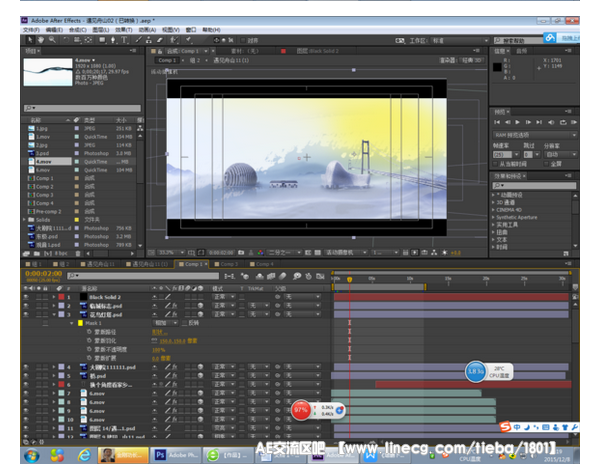Toggle Frame Blending switch in timeline header
Image resolution: width=591 pixels, height=465 pixels.
pos(271,276)
